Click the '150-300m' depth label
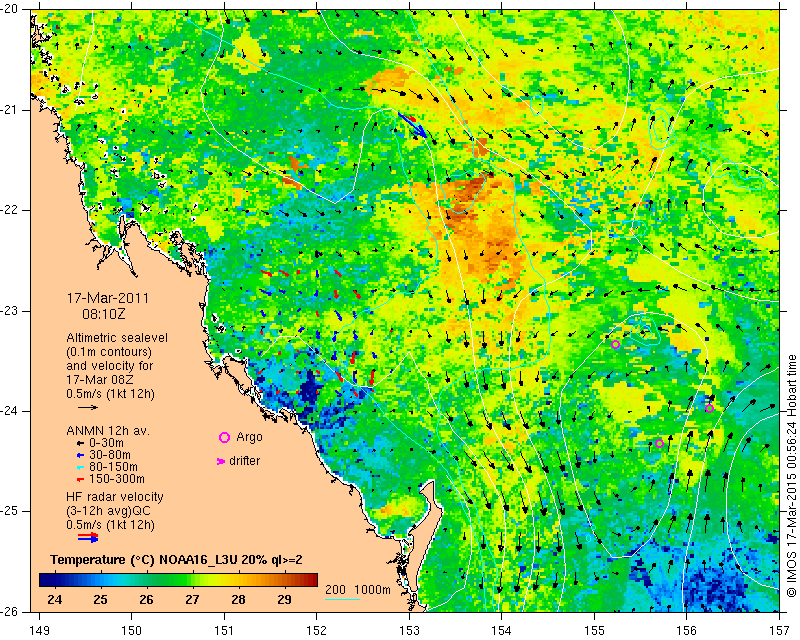The height and width of the screenshot is (640, 800). click(x=117, y=479)
